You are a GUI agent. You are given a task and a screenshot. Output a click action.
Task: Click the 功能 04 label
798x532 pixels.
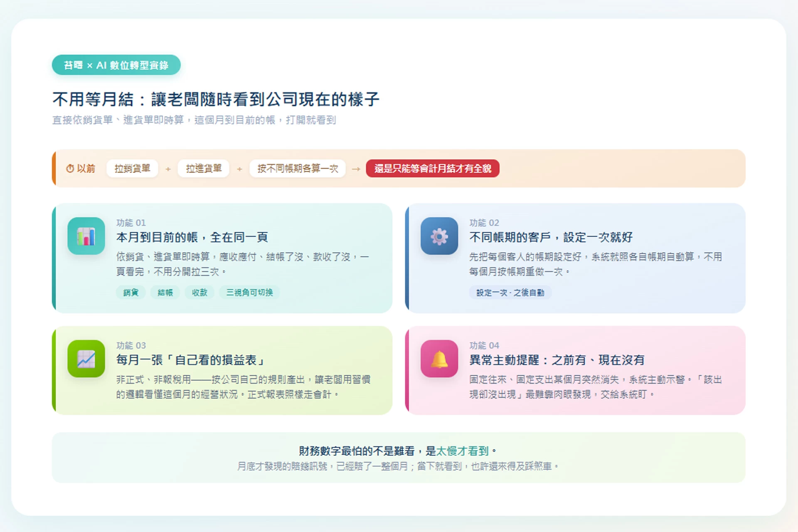[484, 345]
